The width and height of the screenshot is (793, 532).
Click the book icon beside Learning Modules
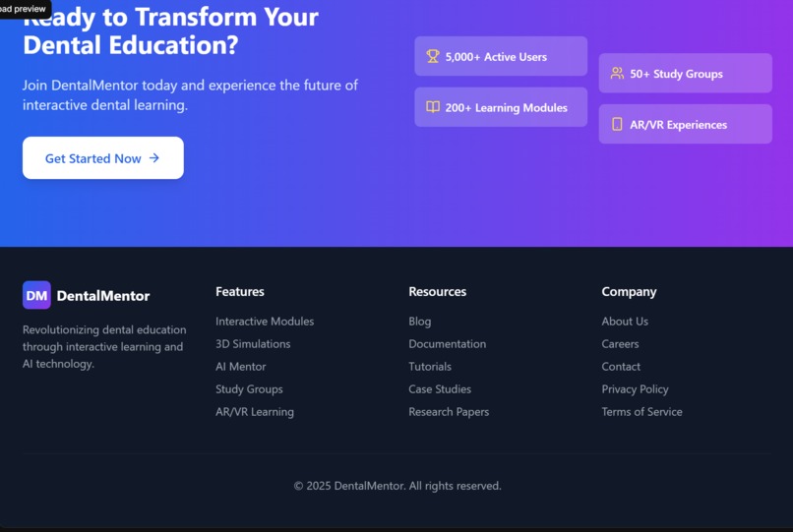pos(432,107)
